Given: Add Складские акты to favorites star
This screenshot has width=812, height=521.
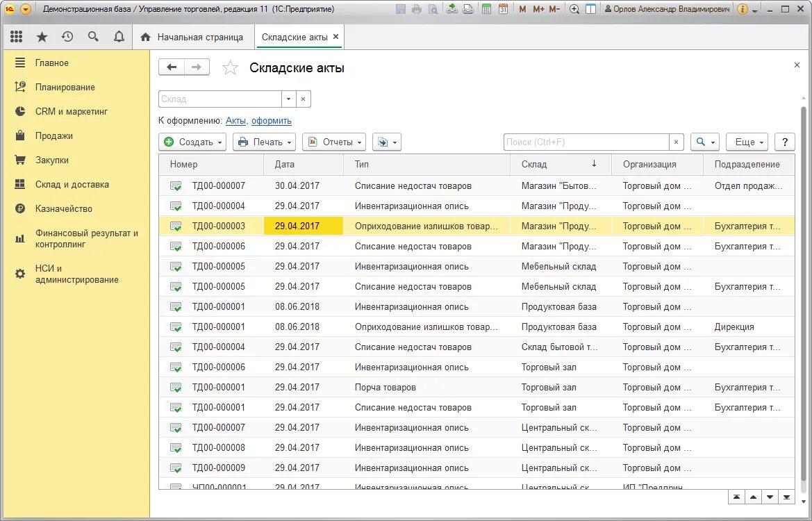Looking at the screenshot, I should [230, 68].
